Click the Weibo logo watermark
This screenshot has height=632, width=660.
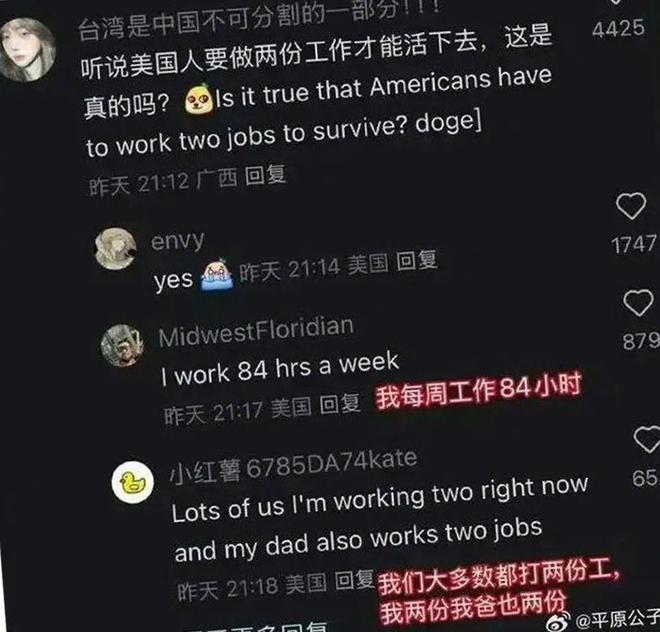(558, 621)
